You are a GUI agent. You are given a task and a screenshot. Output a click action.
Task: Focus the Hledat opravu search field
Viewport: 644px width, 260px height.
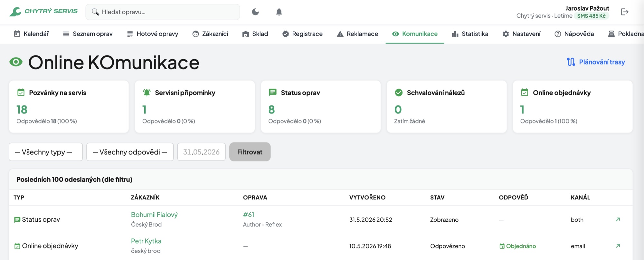(163, 12)
